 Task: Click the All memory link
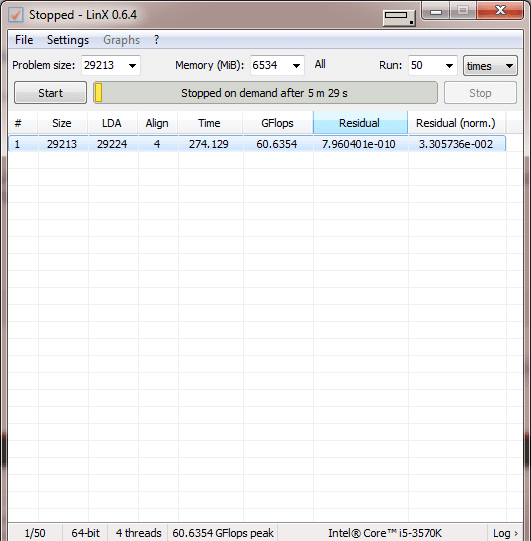(320, 64)
